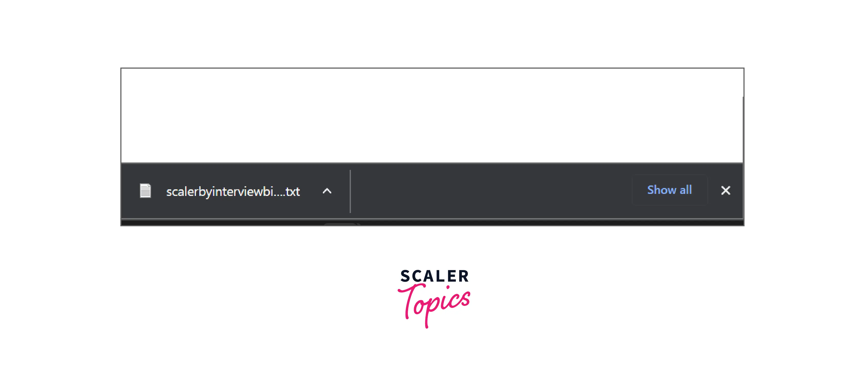Click the bold SCALER wordmark
This screenshot has height=375, width=868.
pos(434,276)
